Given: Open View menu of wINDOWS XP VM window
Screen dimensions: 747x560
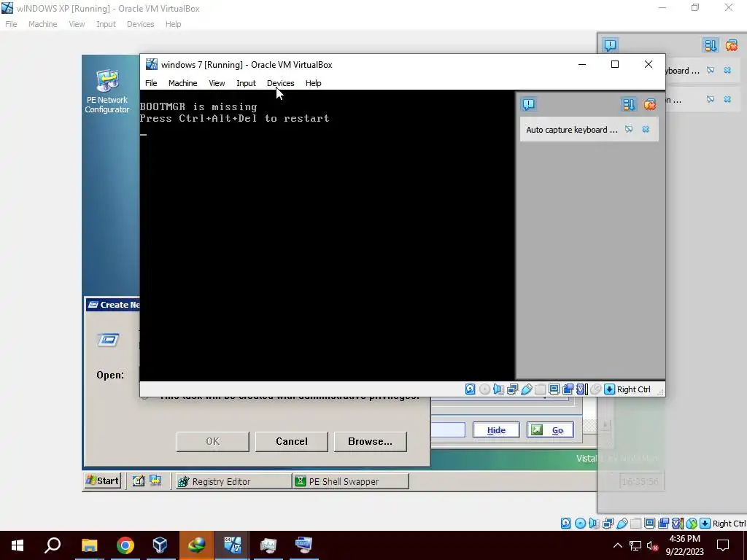Looking at the screenshot, I should pos(77,24).
